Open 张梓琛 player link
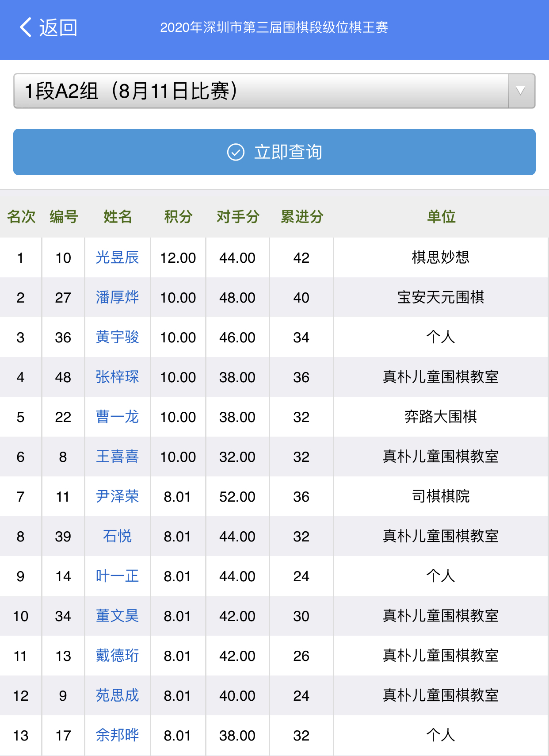The image size is (549, 756). point(117,377)
